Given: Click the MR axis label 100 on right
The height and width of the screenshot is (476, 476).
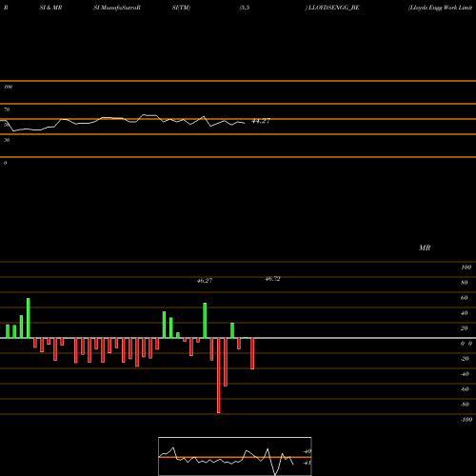Looking at the screenshot, I should tap(466, 268).
